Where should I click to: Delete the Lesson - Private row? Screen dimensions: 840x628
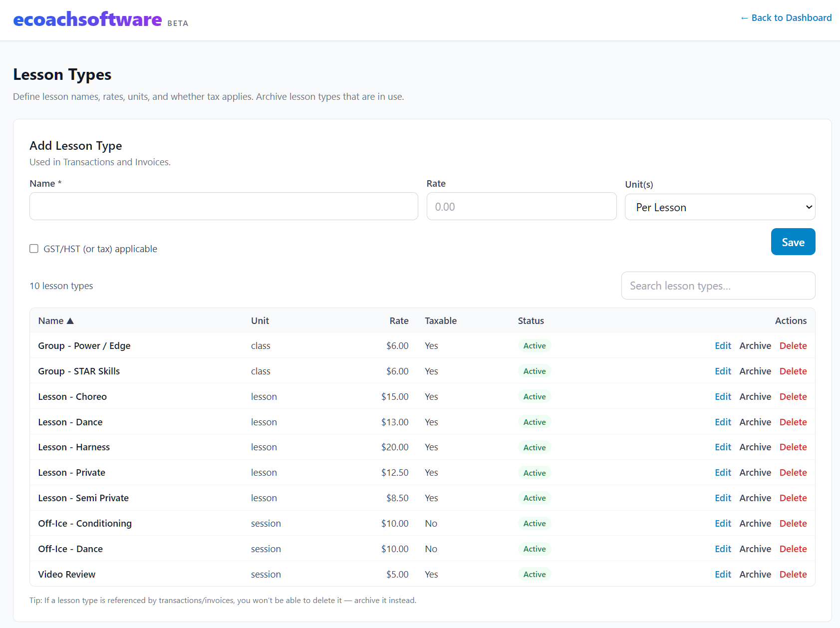(x=793, y=473)
